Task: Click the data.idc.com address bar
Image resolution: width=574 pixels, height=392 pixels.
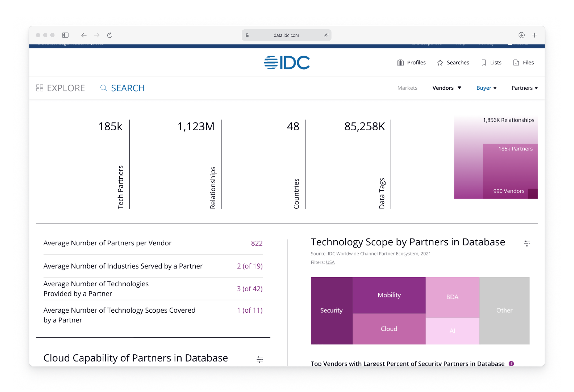Action: [286, 35]
